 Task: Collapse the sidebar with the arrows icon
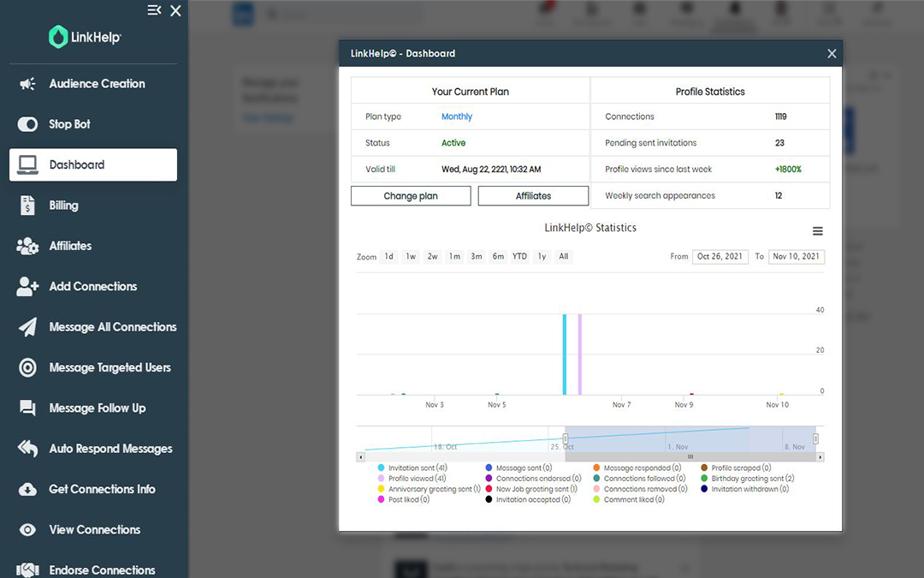click(x=154, y=11)
